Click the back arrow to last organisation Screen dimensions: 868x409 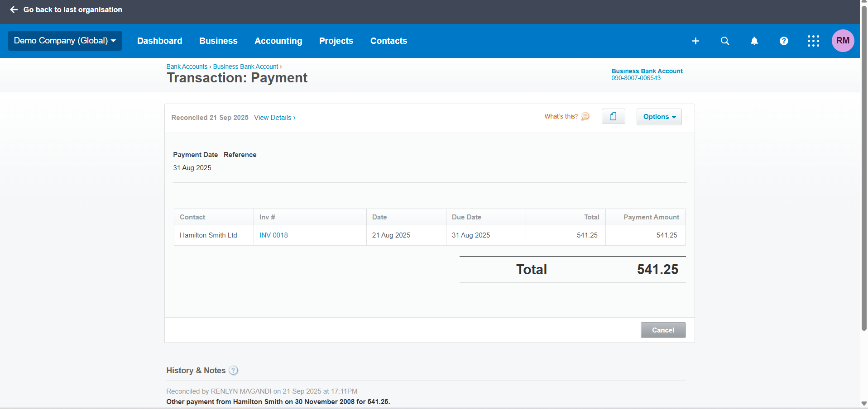point(14,10)
